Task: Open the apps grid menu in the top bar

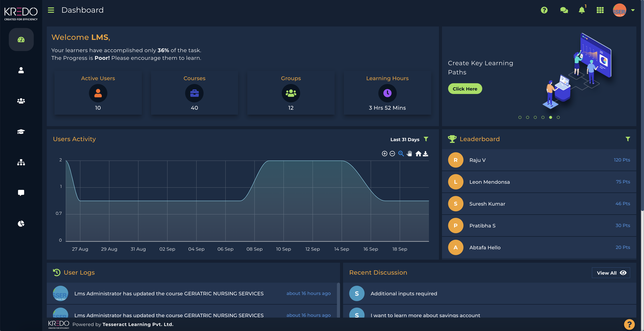Action: click(600, 10)
